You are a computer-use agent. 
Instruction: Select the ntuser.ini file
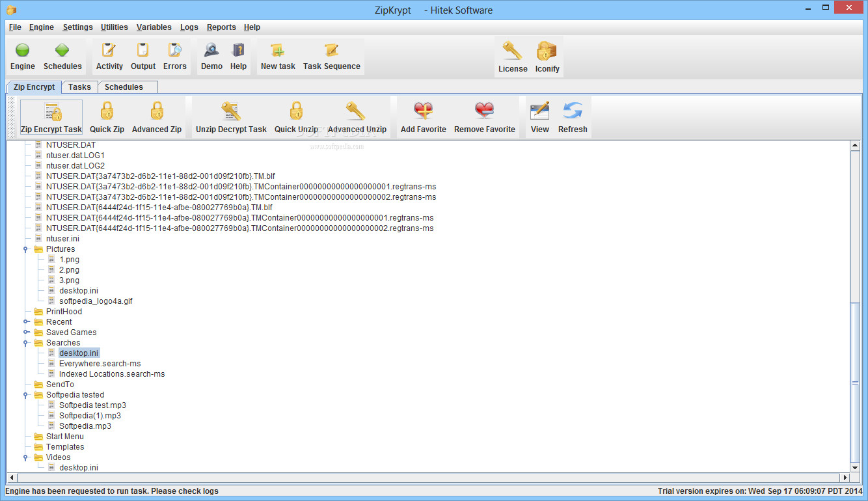pos(62,239)
